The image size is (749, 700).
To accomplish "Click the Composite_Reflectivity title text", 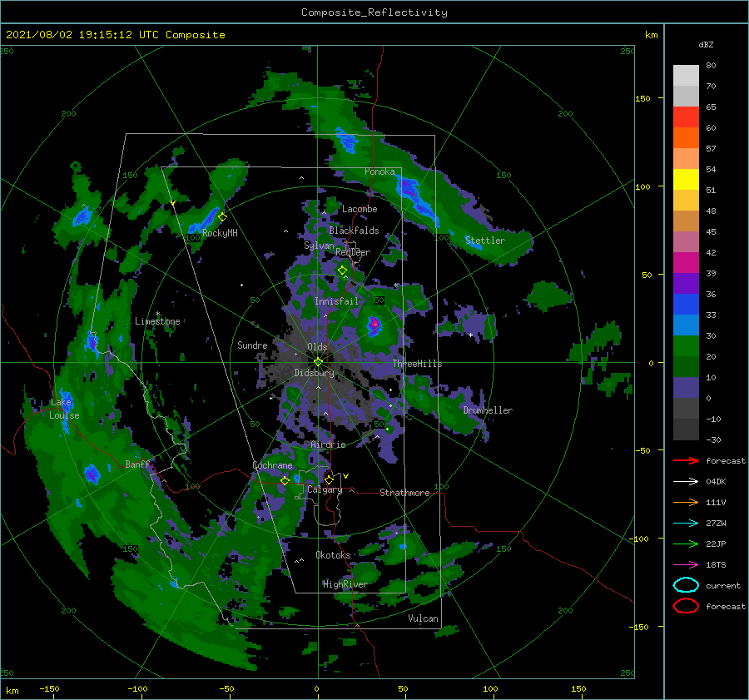I will 374,12.
